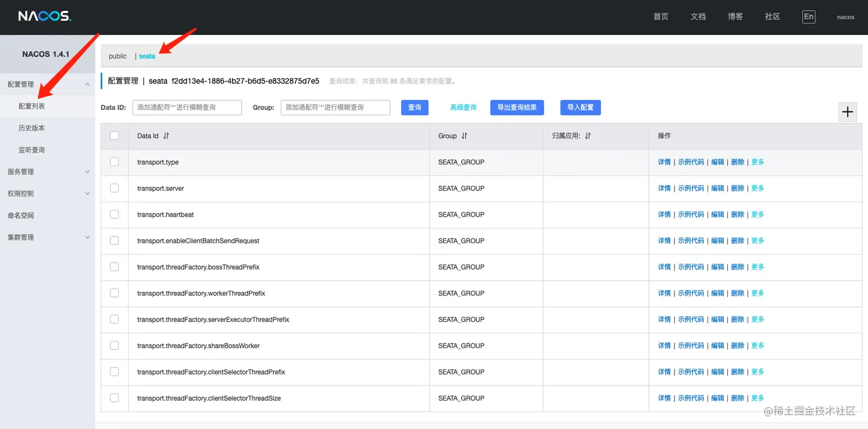
Task: Focus the Group search field
Action: (335, 107)
